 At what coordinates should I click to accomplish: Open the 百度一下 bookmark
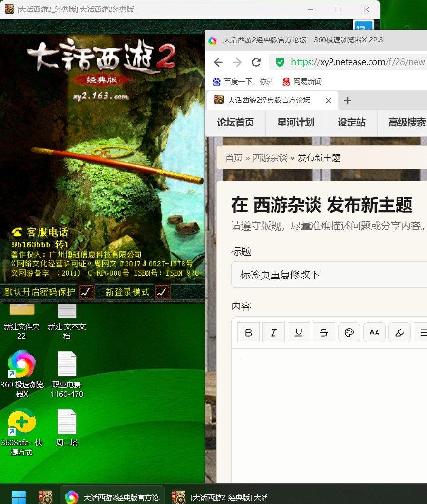click(243, 82)
